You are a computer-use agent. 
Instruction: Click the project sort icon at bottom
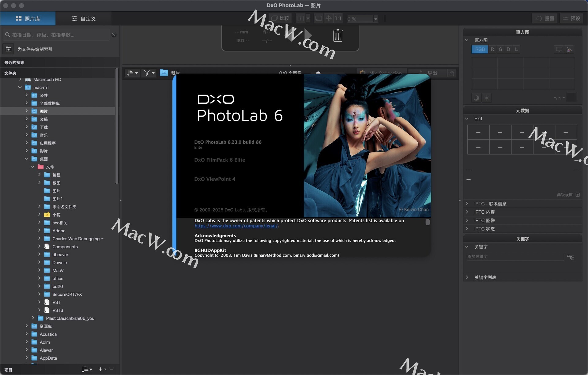pyautogui.click(x=87, y=369)
